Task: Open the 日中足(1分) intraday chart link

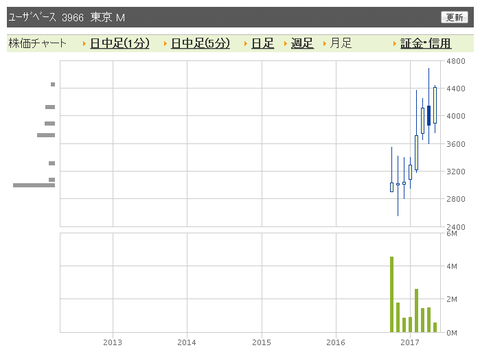Action: point(120,43)
